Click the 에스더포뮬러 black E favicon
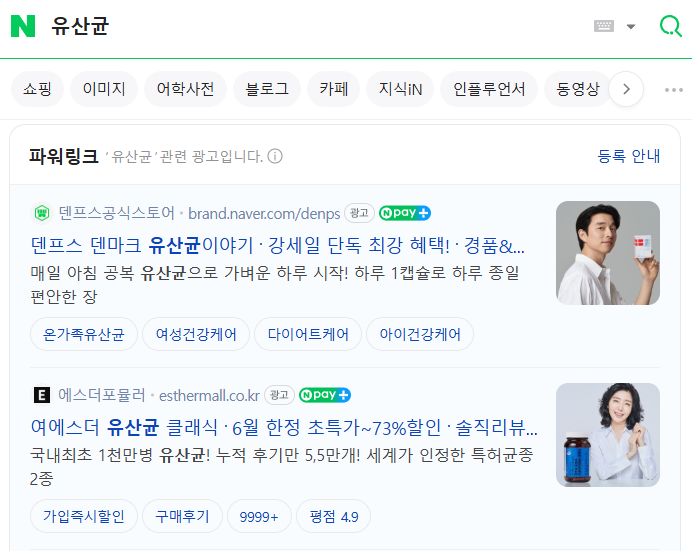Screen dimensions: 692x551 (42, 395)
